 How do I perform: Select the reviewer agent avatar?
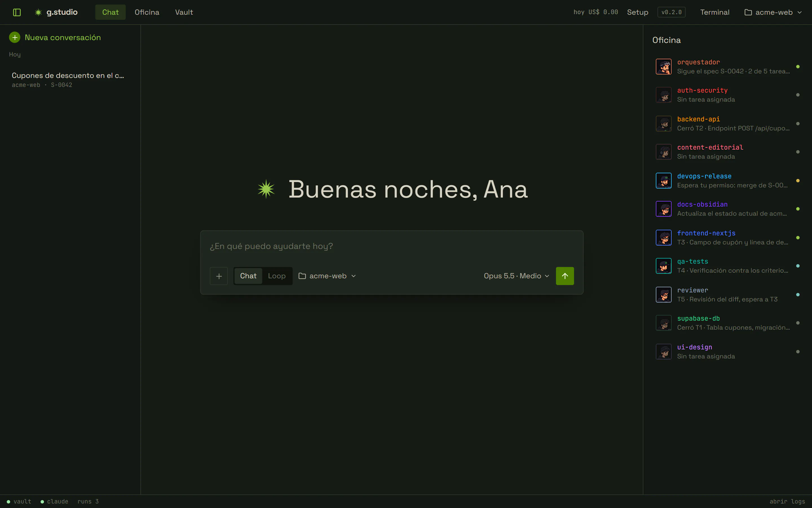coord(663,295)
